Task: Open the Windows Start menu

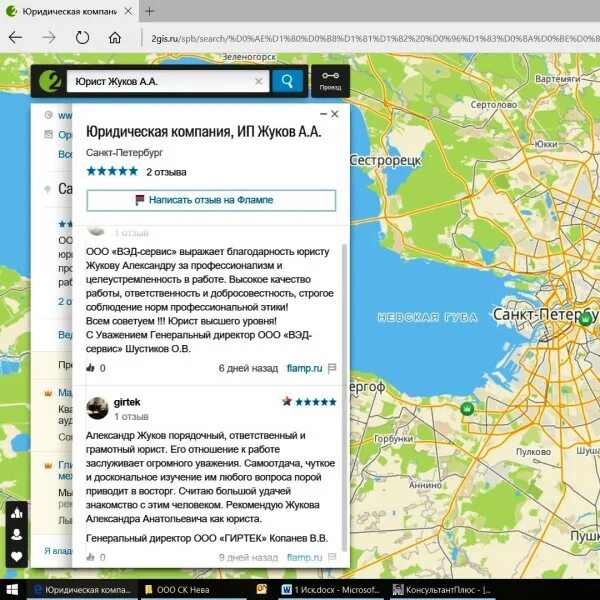Action: 12,590
